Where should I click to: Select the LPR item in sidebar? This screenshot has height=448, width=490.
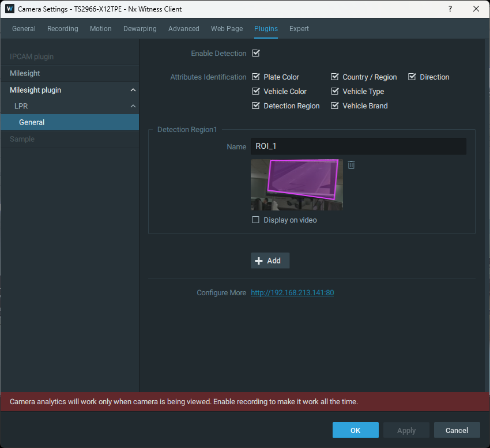click(70, 106)
